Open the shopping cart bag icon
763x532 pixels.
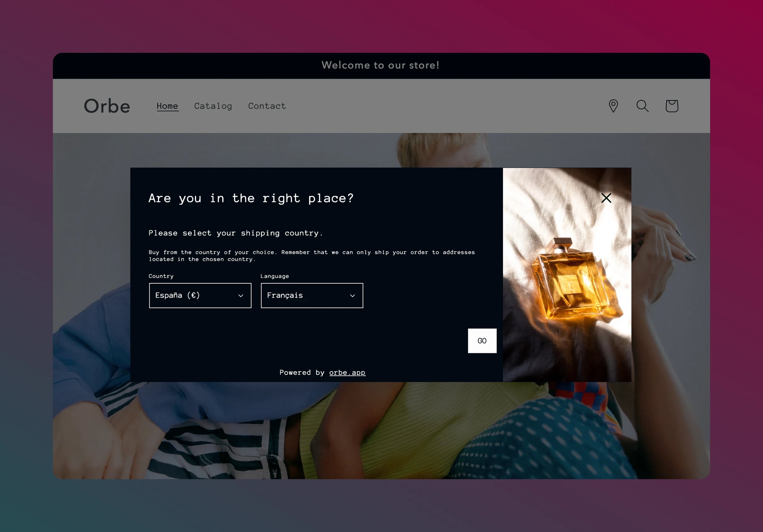tap(672, 106)
